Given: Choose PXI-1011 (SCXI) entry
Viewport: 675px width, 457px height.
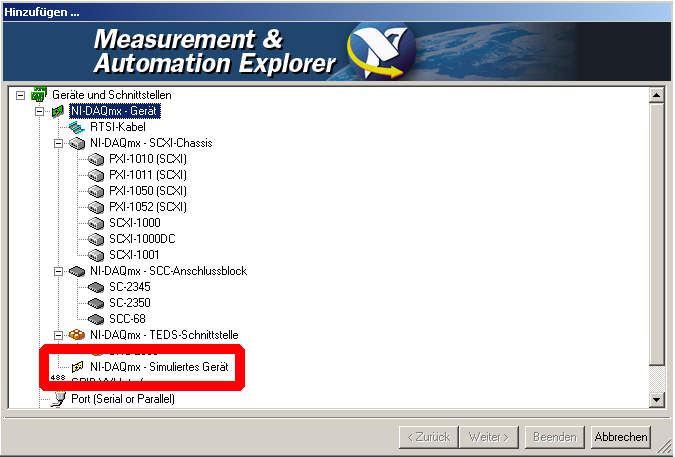Looking at the screenshot, I should [x=148, y=175].
